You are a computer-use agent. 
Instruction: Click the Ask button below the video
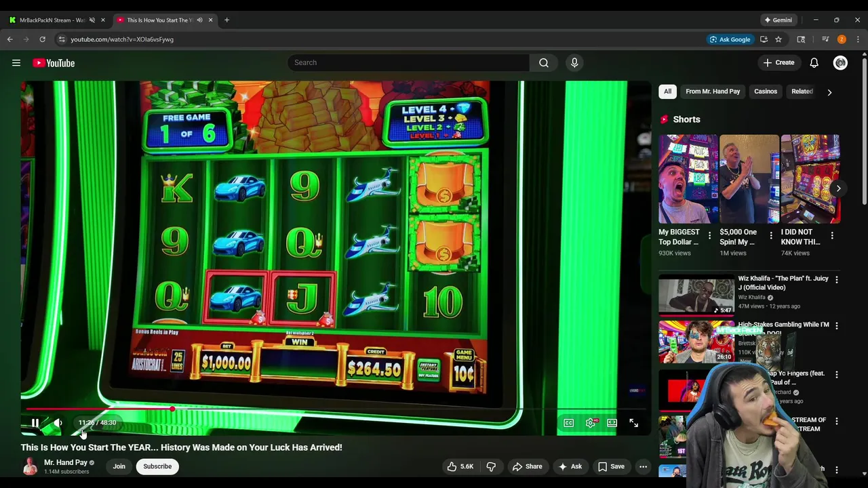[x=570, y=466]
